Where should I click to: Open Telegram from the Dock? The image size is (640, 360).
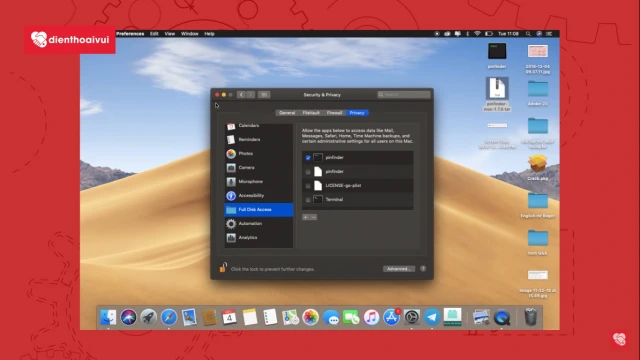point(432,317)
